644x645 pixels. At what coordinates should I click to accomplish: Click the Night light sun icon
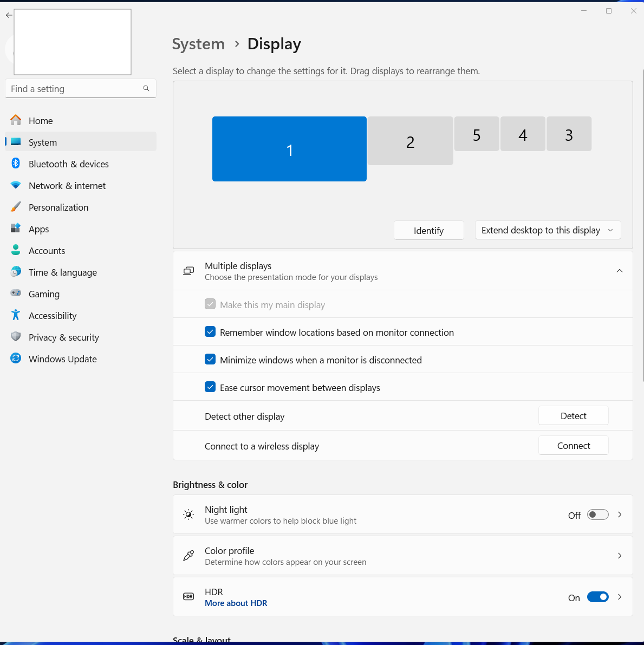pyautogui.click(x=188, y=514)
